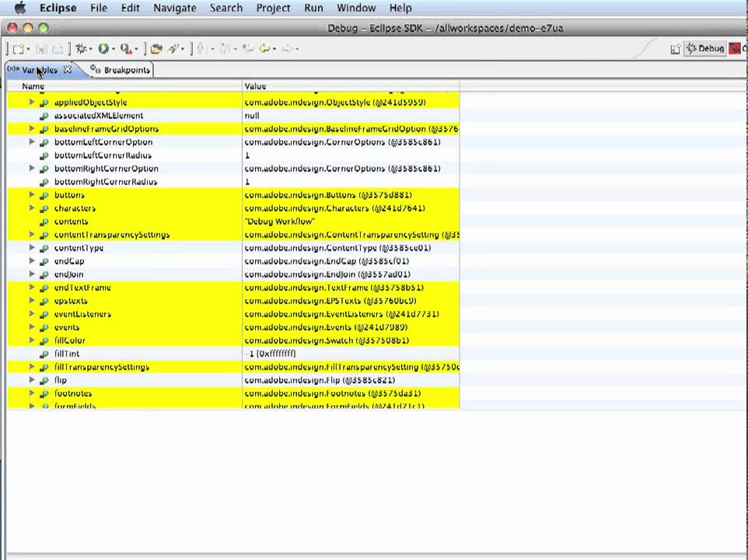Click the field icon beside contents
Image resolution: width=748 pixels, height=560 pixels.
pyautogui.click(x=44, y=222)
